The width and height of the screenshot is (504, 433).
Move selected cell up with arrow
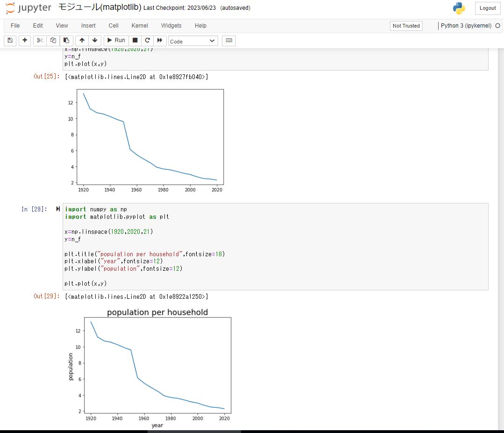coord(82,41)
